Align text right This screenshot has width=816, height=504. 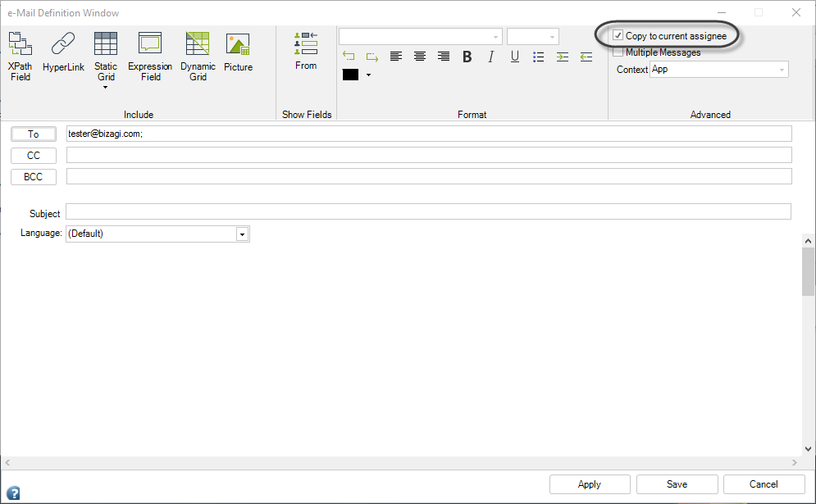444,57
